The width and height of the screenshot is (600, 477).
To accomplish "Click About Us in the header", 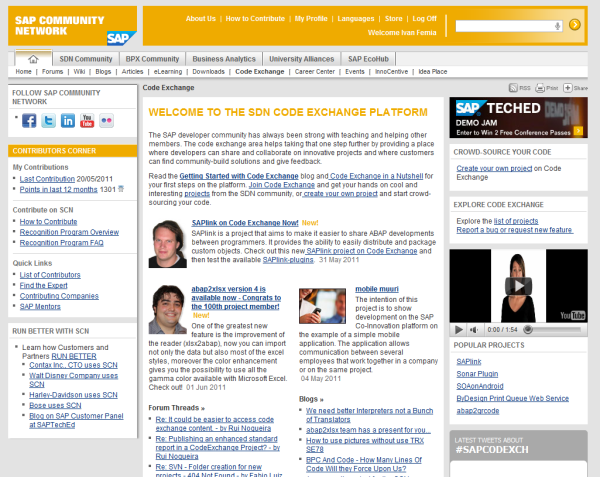I will tap(201, 18).
